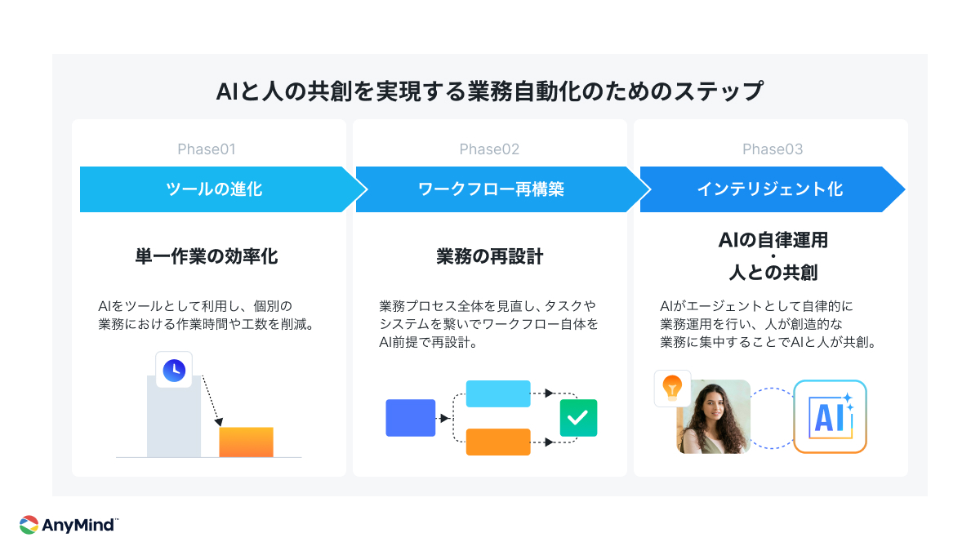Click the Phase01 label

coord(207,149)
